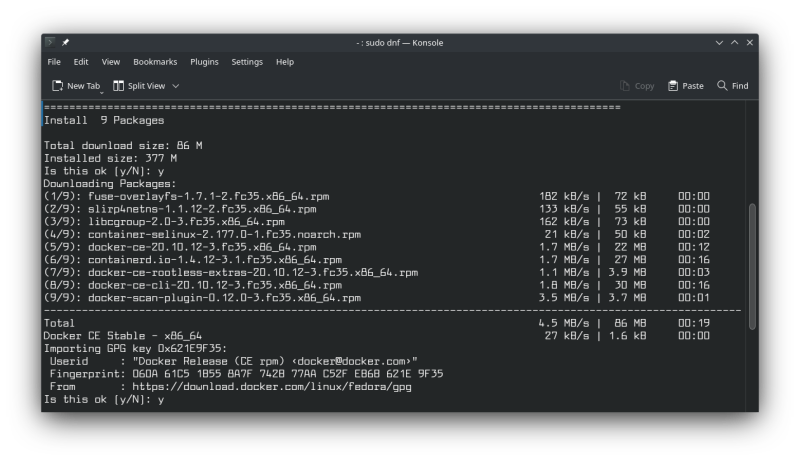Click the Paste clipboard icon
Image resolution: width=800 pixels, height=461 pixels.
pos(673,86)
